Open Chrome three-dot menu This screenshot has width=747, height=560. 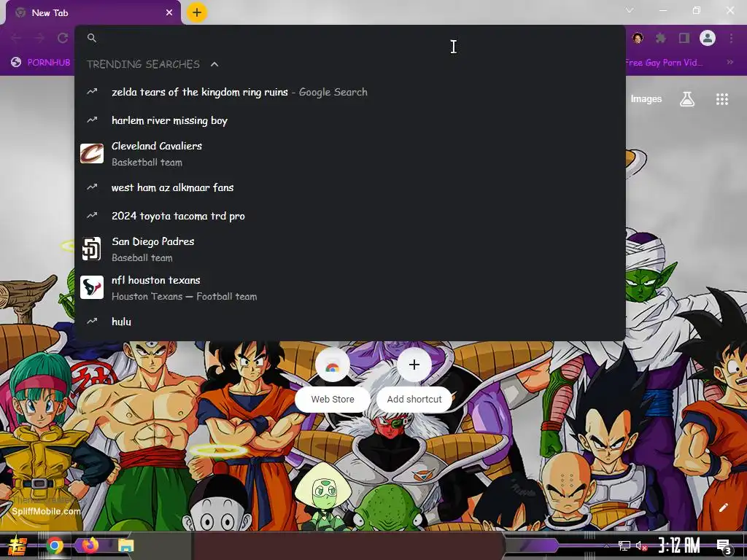[731, 38]
